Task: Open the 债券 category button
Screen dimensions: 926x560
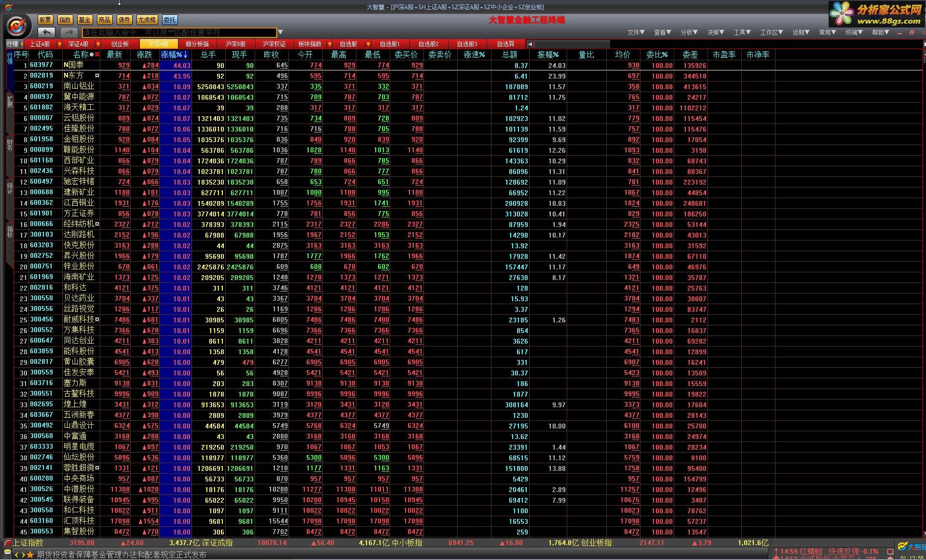Action: [124, 20]
